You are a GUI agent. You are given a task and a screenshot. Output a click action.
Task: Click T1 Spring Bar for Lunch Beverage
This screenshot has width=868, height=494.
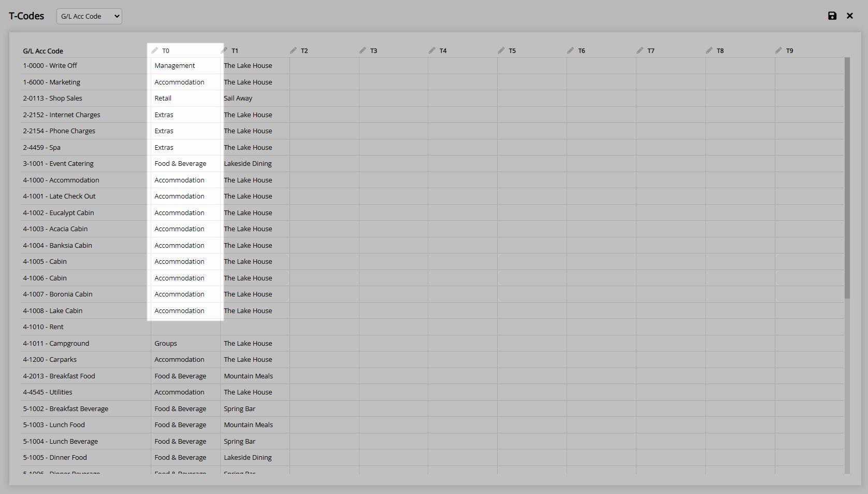tap(255, 441)
